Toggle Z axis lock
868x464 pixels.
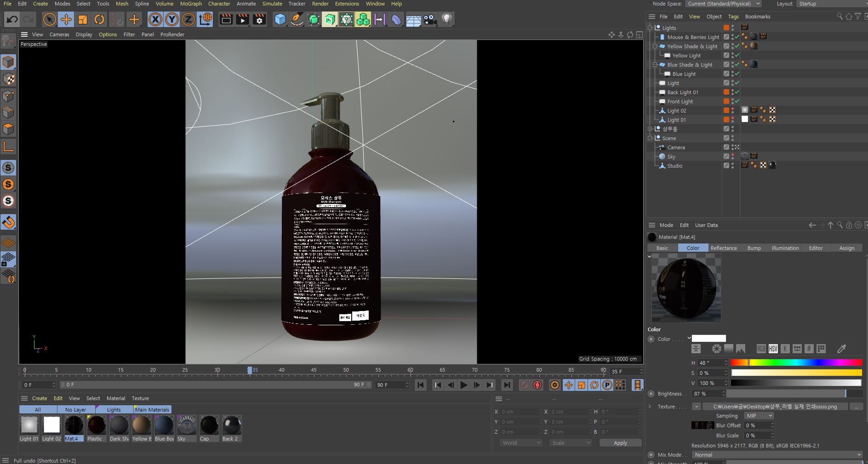click(188, 19)
